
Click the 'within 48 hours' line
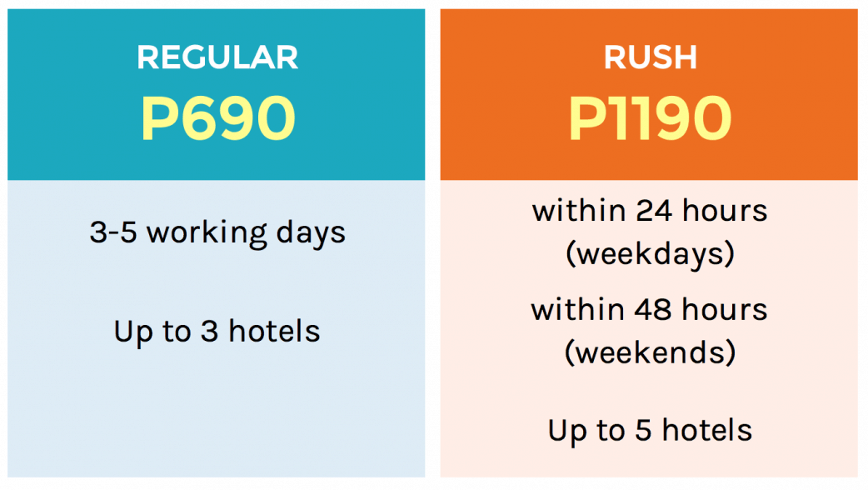click(650, 310)
